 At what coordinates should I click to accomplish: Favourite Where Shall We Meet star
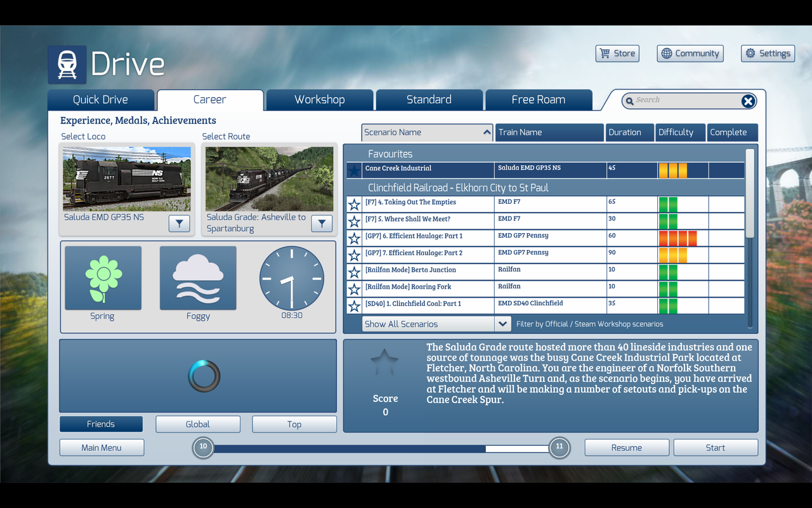click(x=354, y=222)
